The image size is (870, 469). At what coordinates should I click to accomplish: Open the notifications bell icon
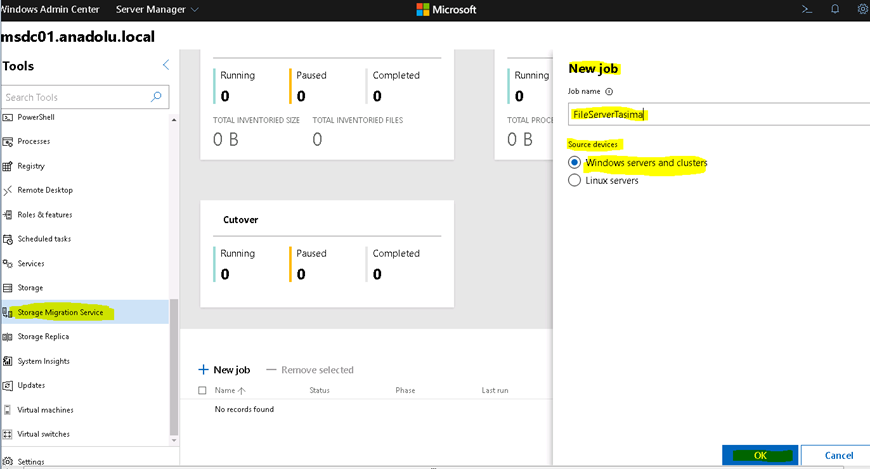[x=834, y=9]
